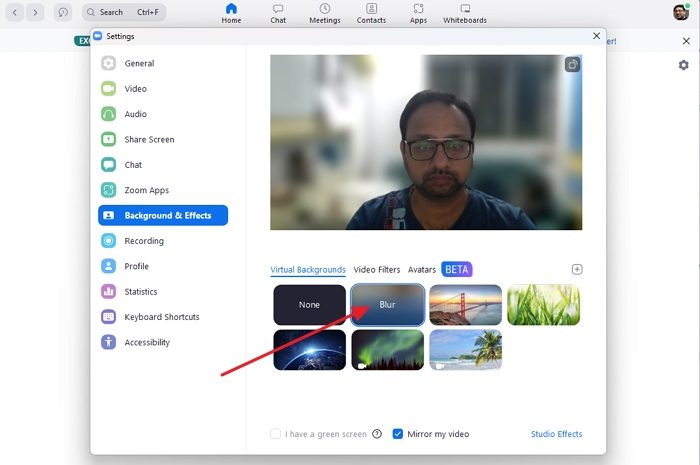Switch to Virtual Backgrounds tab
The height and width of the screenshot is (465, 700).
point(308,270)
